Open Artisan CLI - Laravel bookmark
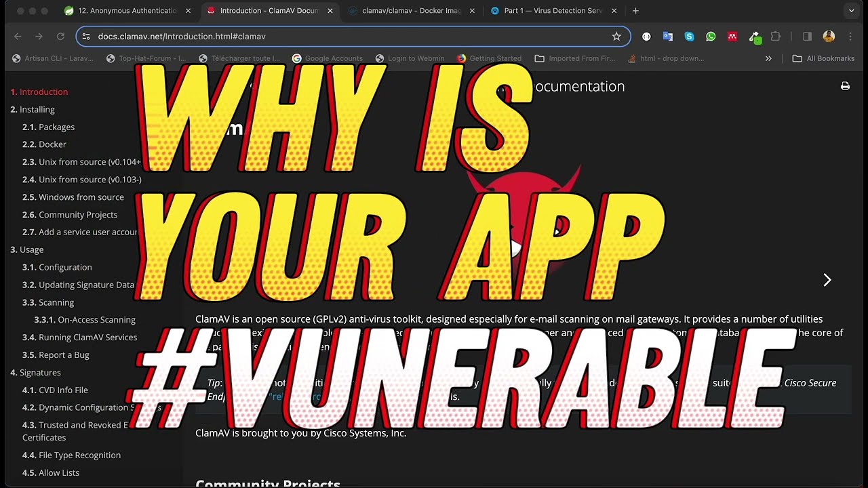The width and height of the screenshot is (868, 488). (52, 58)
